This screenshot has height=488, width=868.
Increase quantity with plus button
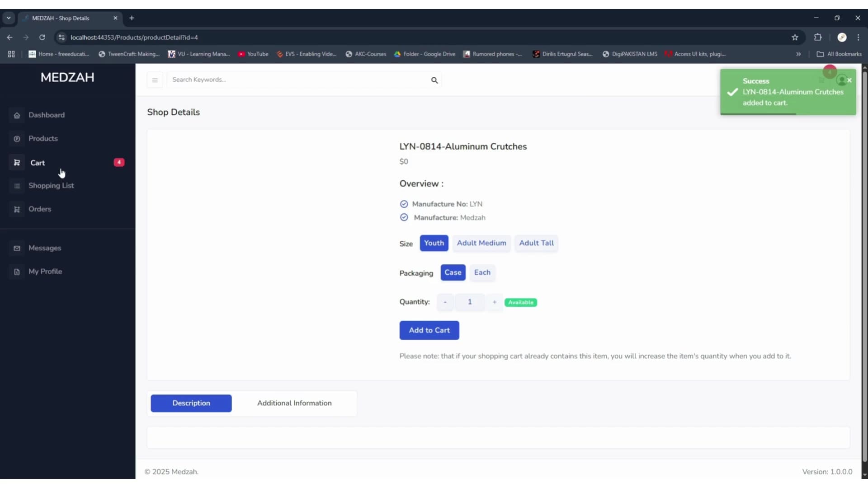(x=495, y=302)
